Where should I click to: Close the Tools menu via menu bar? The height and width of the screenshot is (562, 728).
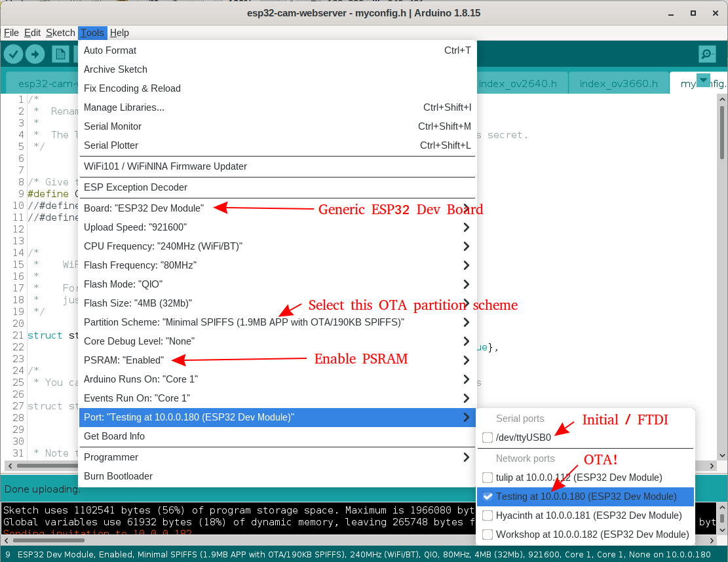tap(92, 33)
